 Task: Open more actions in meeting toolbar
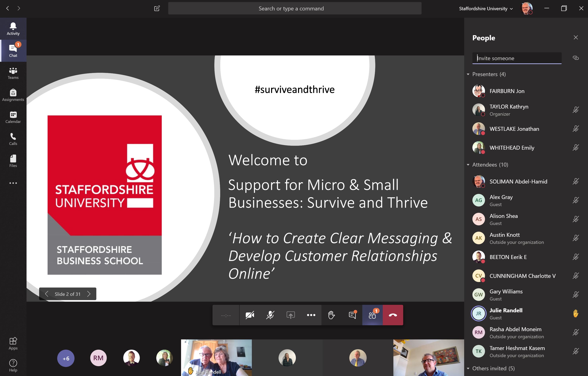[x=311, y=315]
